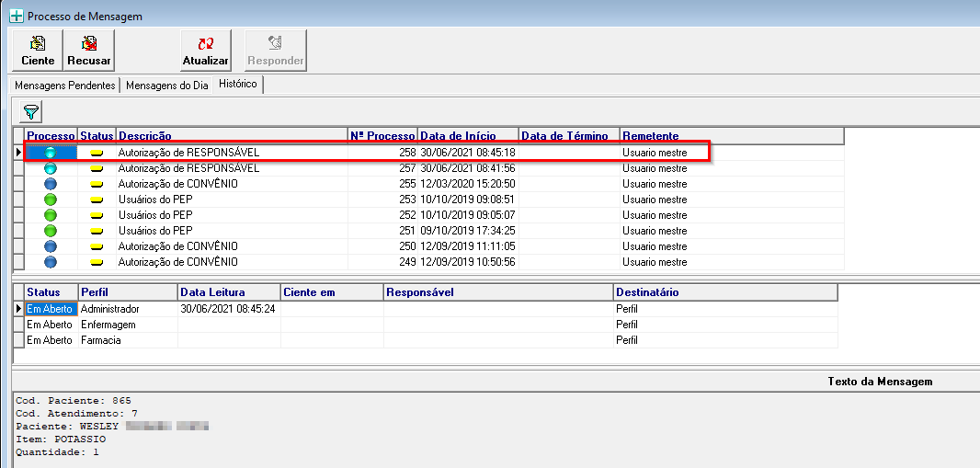Click blue process icon for process 249
Image resolution: width=980 pixels, height=468 pixels.
tap(51, 262)
